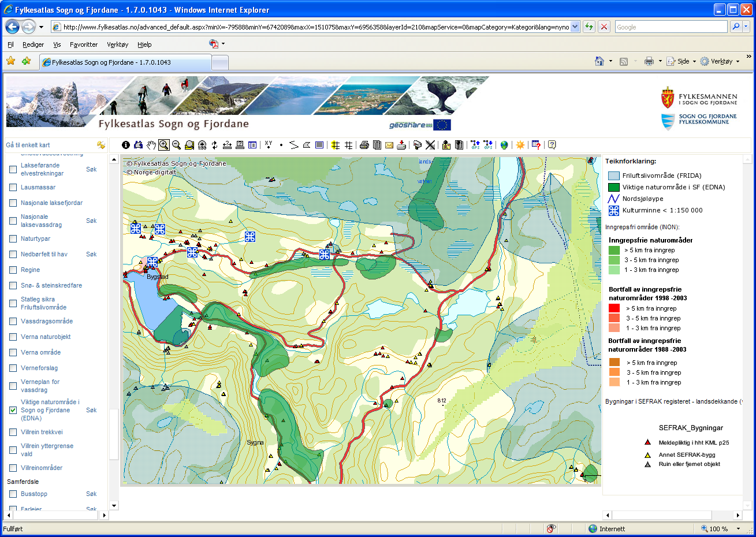The height and width of the screenshot is (537, 756).
Task: Click the green Viktige naturområde legend swatch
Action: (x=614, y=187)
